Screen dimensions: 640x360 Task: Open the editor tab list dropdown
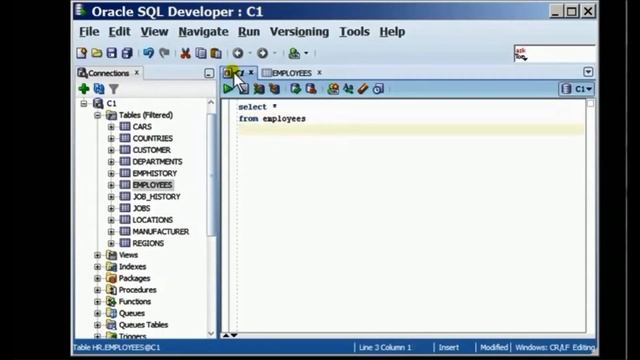click(588, 72)
